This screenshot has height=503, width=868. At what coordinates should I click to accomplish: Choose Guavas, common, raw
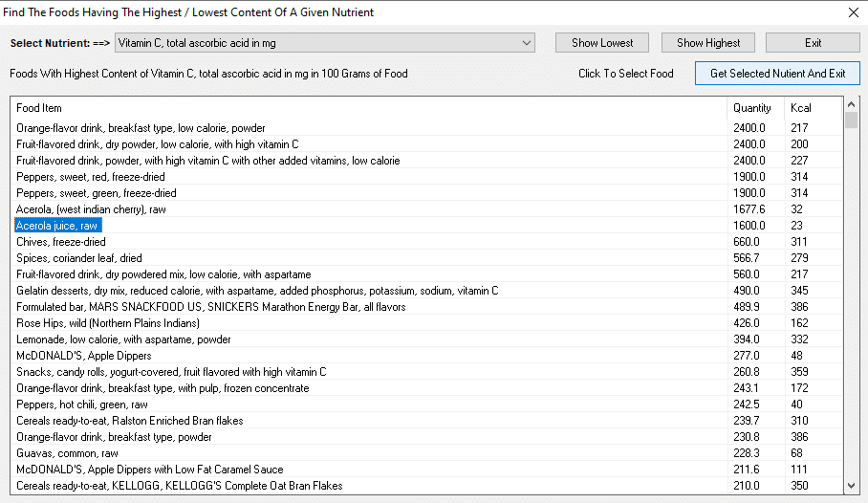67,453
